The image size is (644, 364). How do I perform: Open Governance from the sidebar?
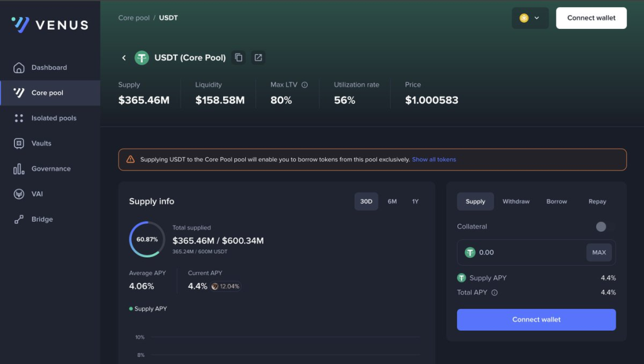51,168
